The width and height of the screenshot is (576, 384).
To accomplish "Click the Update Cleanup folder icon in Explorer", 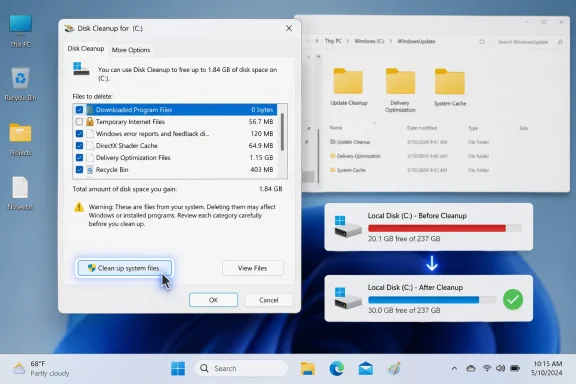I will pyautogui.click(x=348, y=81).
